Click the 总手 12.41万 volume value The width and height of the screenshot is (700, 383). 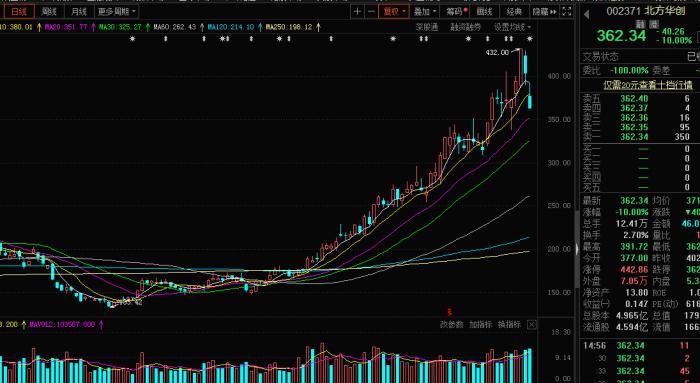point(631,223)
